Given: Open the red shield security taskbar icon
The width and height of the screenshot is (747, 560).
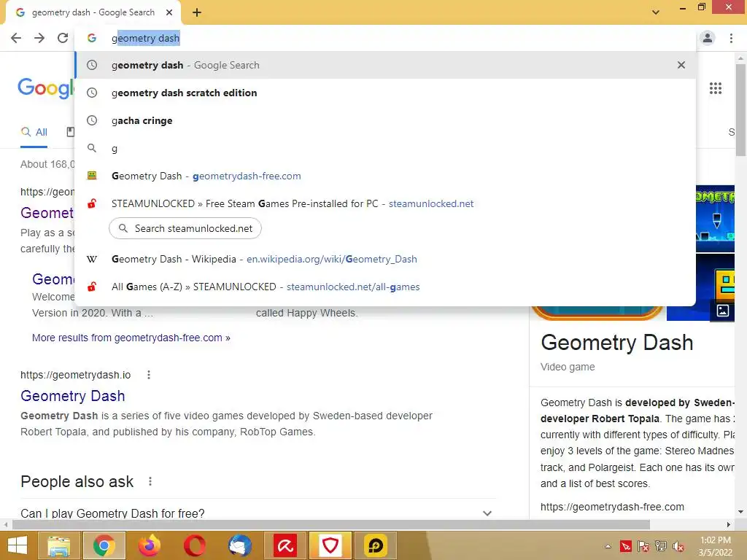Looking at the screenshot, I should tap(330, 545).
